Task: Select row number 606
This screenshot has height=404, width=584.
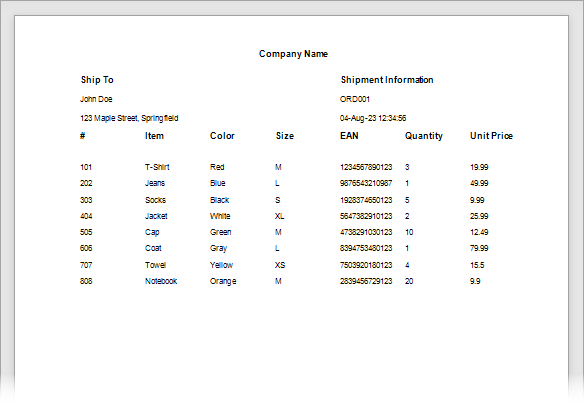Action: [86, 248]
